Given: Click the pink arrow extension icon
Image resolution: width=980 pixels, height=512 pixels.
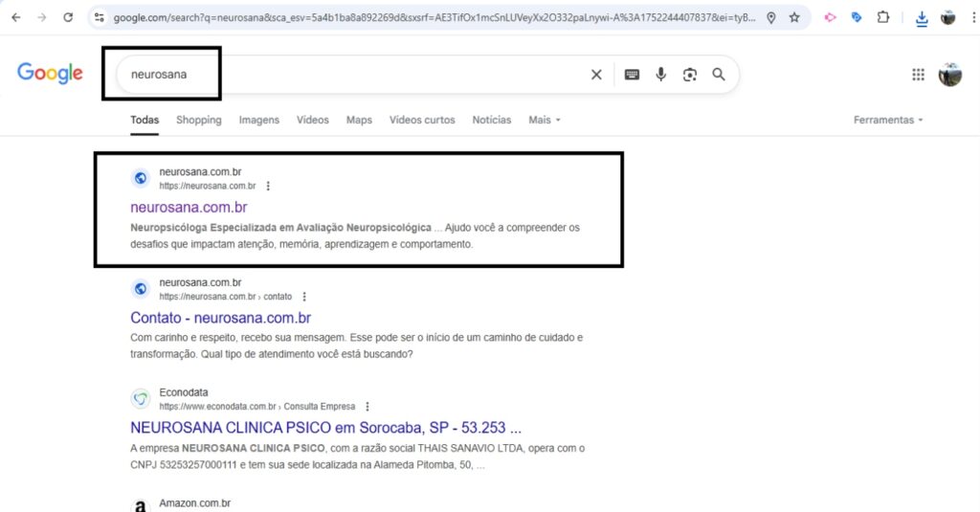Looking at the screenshot, I should [830, 17].
